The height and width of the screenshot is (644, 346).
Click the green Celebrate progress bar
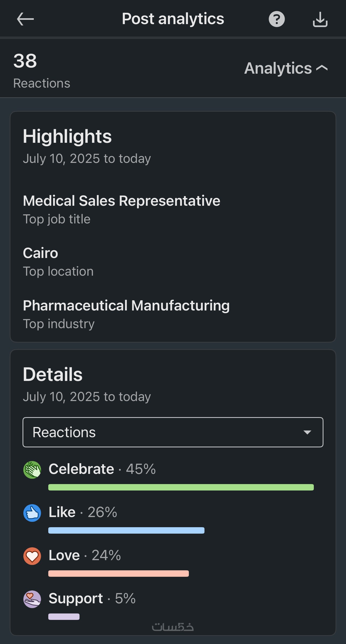tap(181, 487)
